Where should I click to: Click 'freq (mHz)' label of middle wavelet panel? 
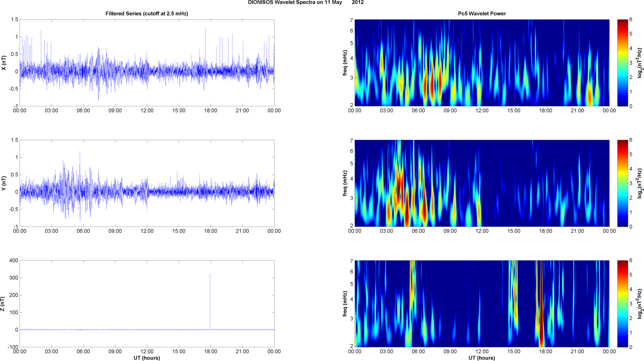pyautogui.click(x=345, y=183)
